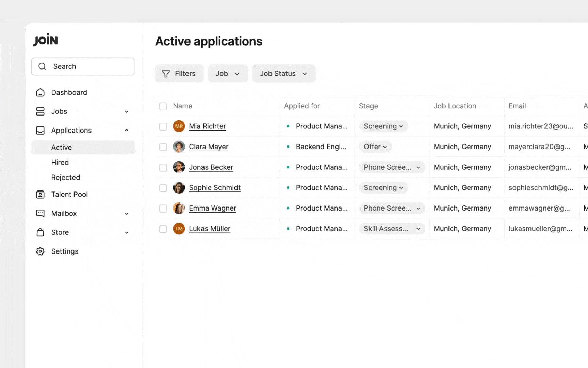Screen dimensions: 588x368
Task: Check the box for Mia Richter
Action: (163, 126)
